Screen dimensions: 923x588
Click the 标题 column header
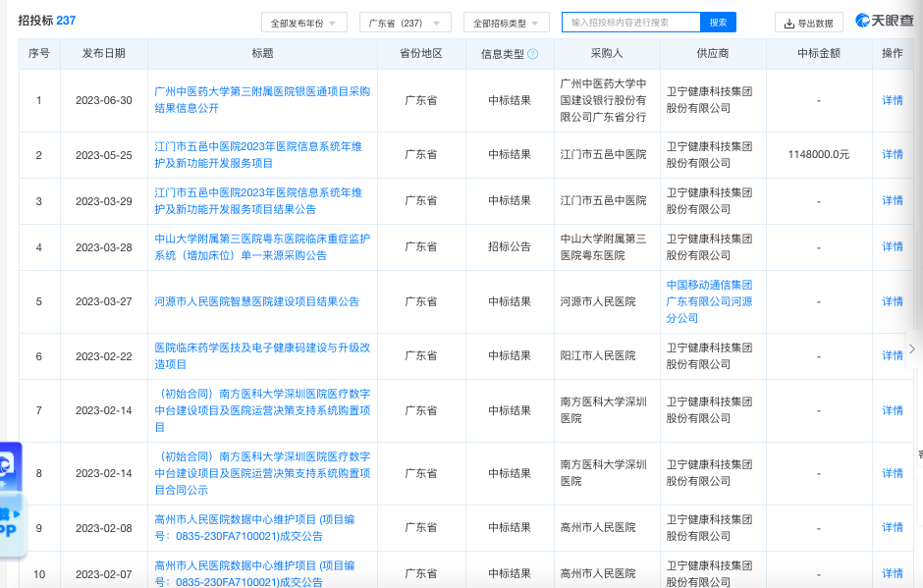tap(262, 54)
